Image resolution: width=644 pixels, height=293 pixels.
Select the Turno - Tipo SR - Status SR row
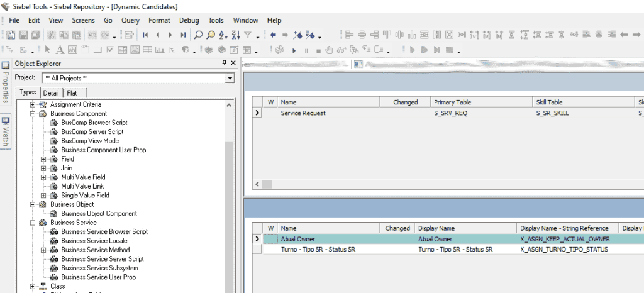448,250
